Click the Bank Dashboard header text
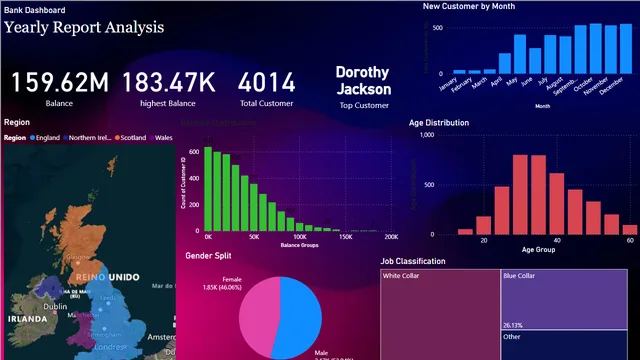Screen dimensions: 640x360 click(34, 10)
